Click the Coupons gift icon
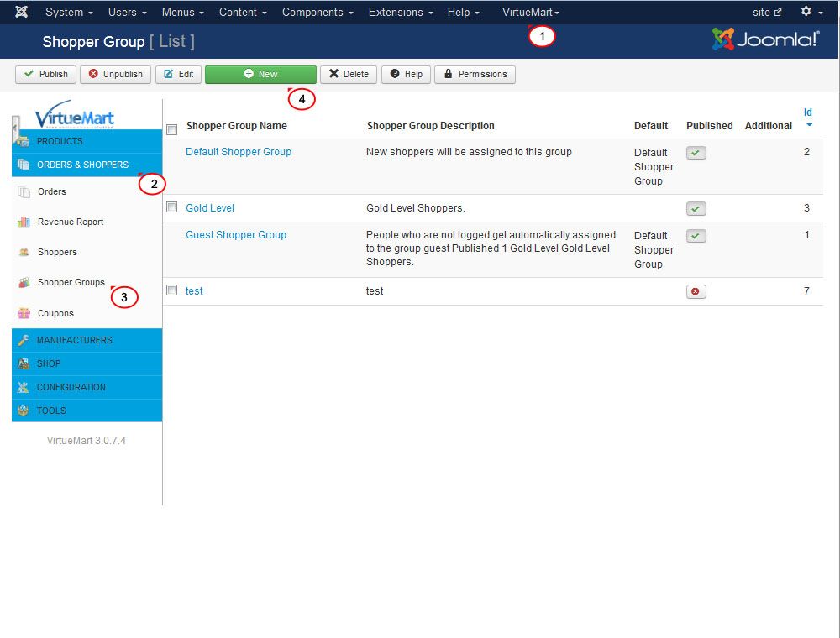Image resolution: width=840 pixels, height=638 pixels. (24, 313)
